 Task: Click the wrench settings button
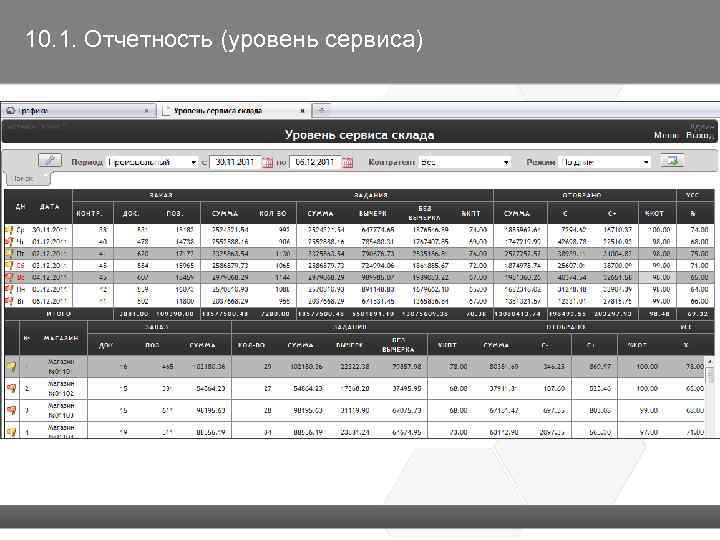50,161
